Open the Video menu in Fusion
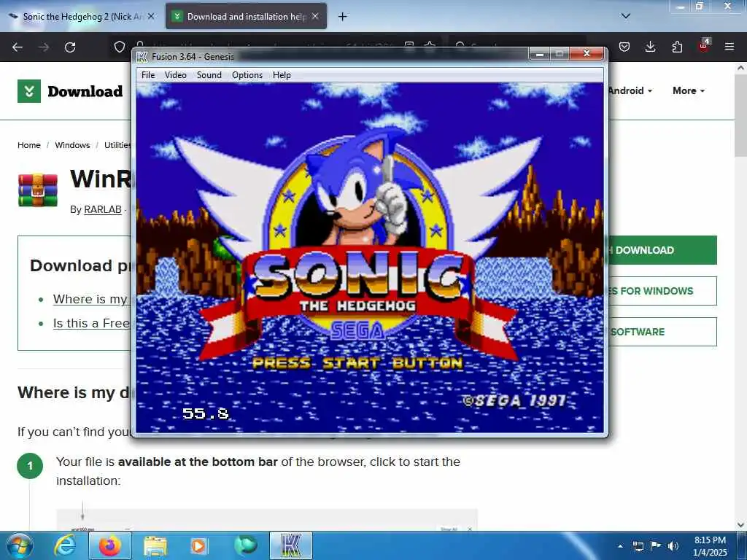Screen dimensions: 747x560 tap(175, 75)
